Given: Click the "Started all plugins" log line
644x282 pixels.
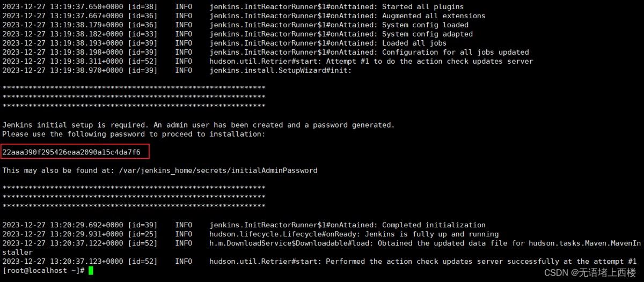Looking at the screenshot, I should point(423,7).
